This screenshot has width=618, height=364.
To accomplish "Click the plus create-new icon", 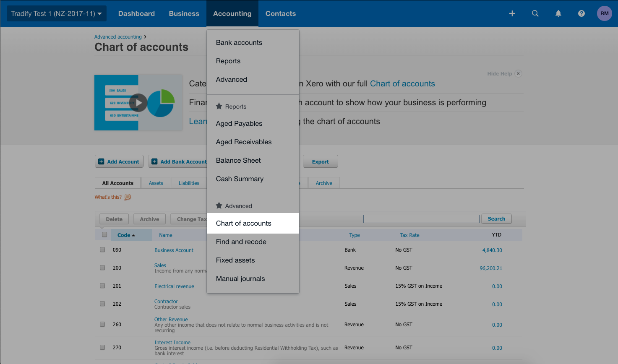I will pyautogui.click(x=512, y=13).
